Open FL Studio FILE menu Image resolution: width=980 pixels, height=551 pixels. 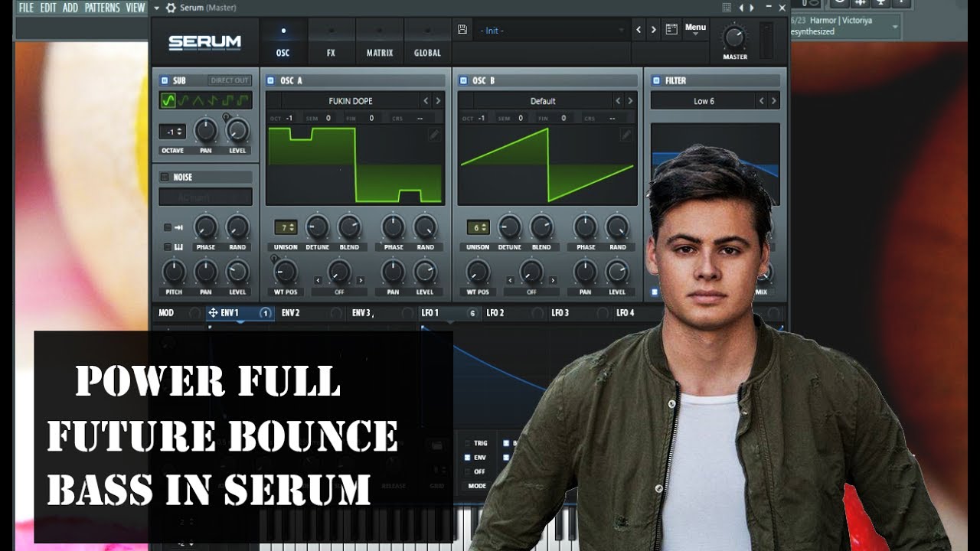(27, 8)
